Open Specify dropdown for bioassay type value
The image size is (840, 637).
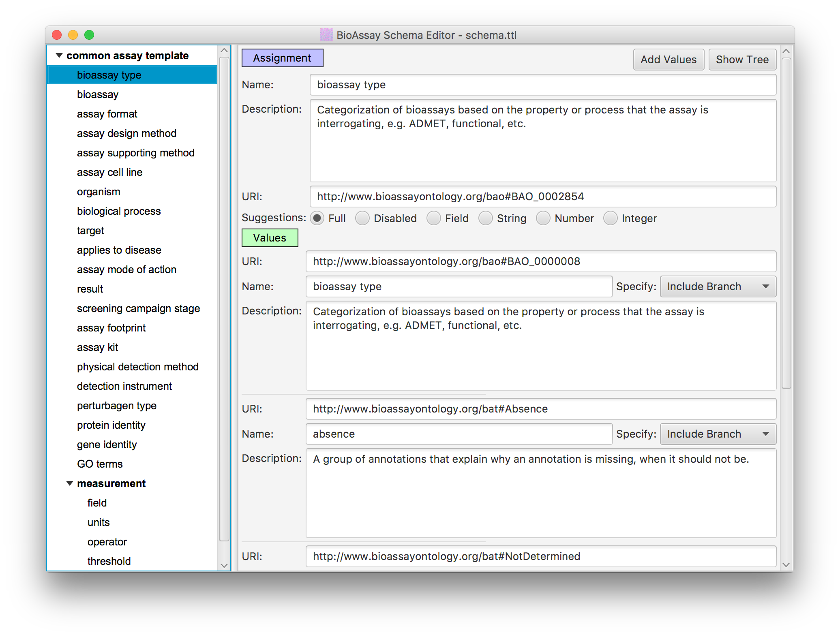718,286
